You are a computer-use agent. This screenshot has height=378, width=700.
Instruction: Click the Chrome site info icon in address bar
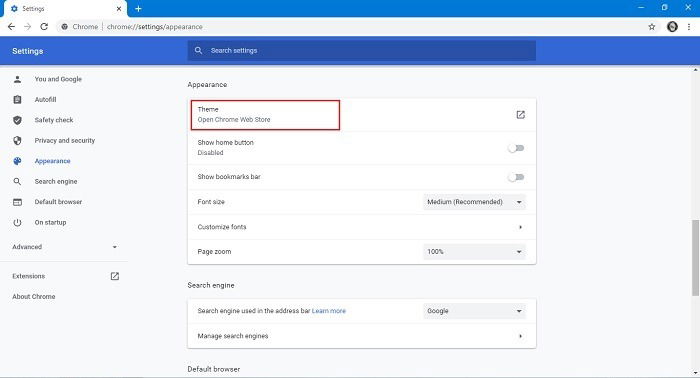coord(65,27)
